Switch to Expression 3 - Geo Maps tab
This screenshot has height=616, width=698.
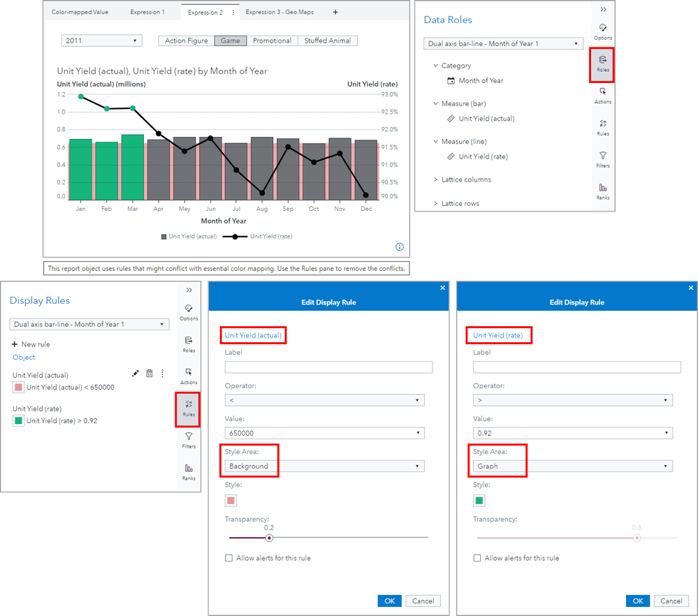coord(279,12)
